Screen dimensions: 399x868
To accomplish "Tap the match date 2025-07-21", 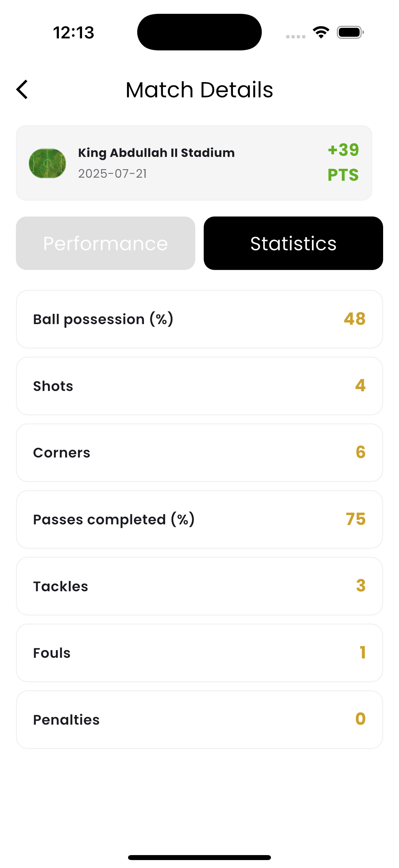I will [x=112, y=173].
